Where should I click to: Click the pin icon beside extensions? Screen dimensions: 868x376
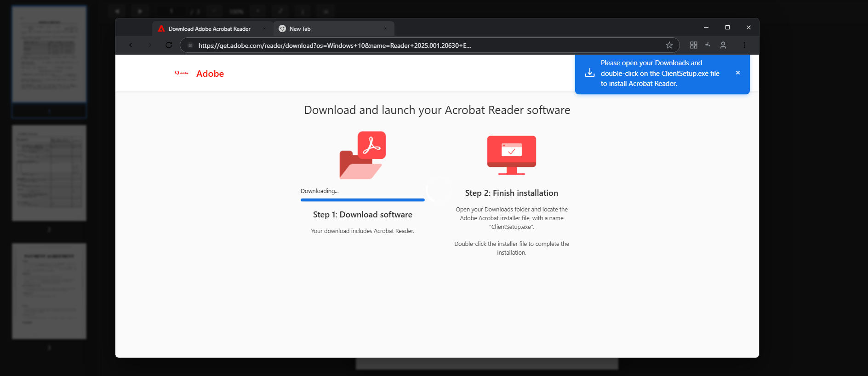click(x=708, y=45)
